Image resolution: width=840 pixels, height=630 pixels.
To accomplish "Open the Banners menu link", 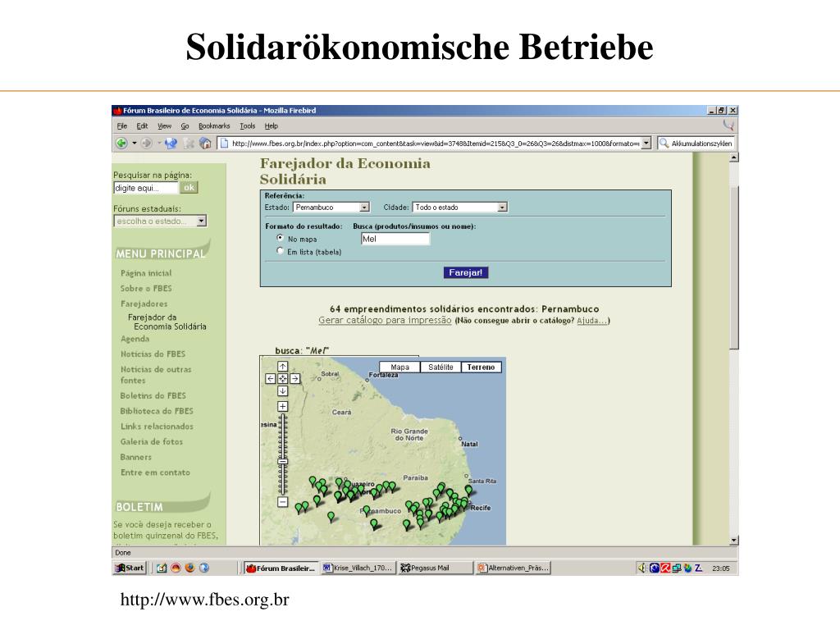I will [x=136, y=457].
